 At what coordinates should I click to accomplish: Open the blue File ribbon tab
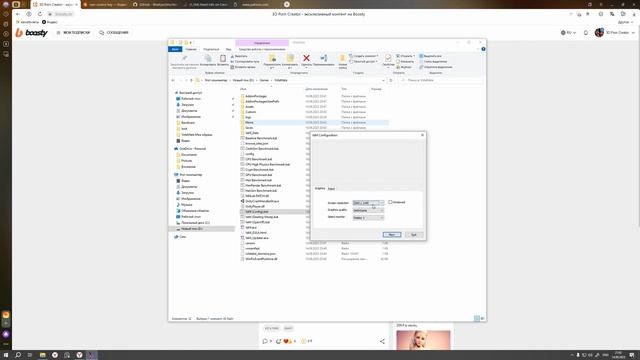click(x=175, y=49)
